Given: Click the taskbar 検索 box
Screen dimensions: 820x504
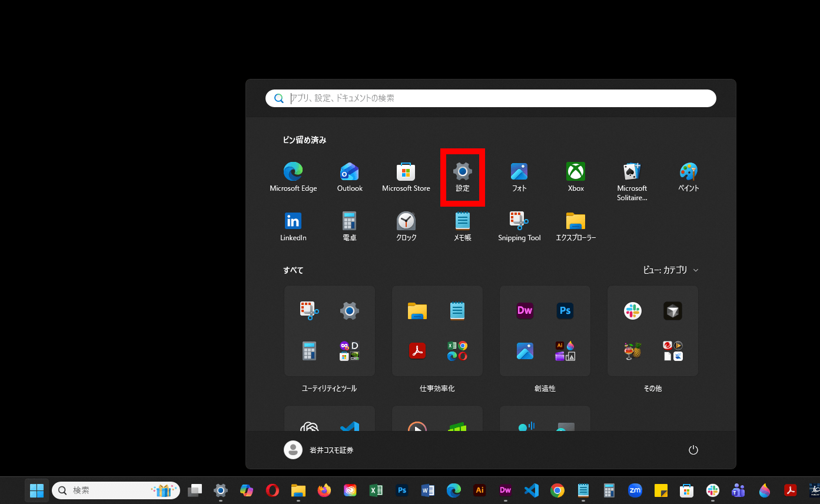Looking at the screenshot, I should (116, 490).
